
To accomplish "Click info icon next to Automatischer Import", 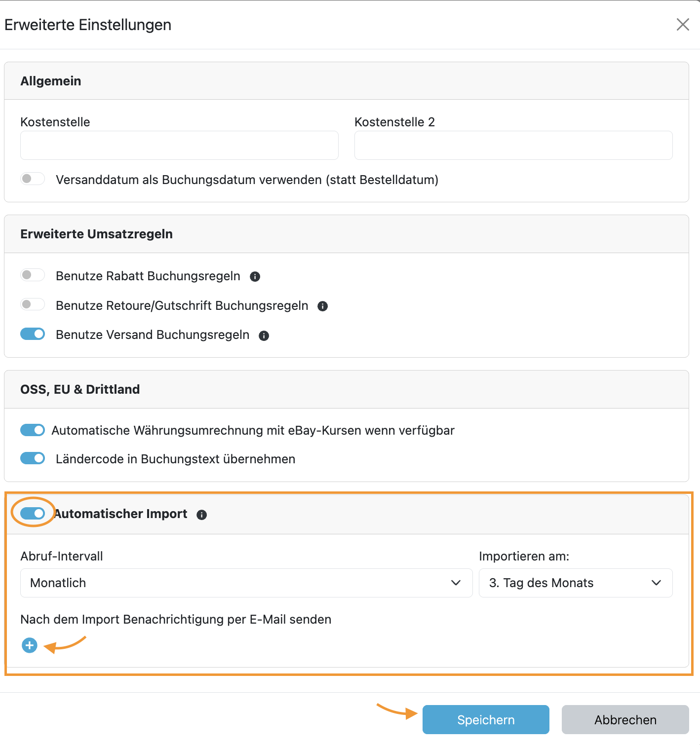I will pyautogui.click(x=201, y=515).
